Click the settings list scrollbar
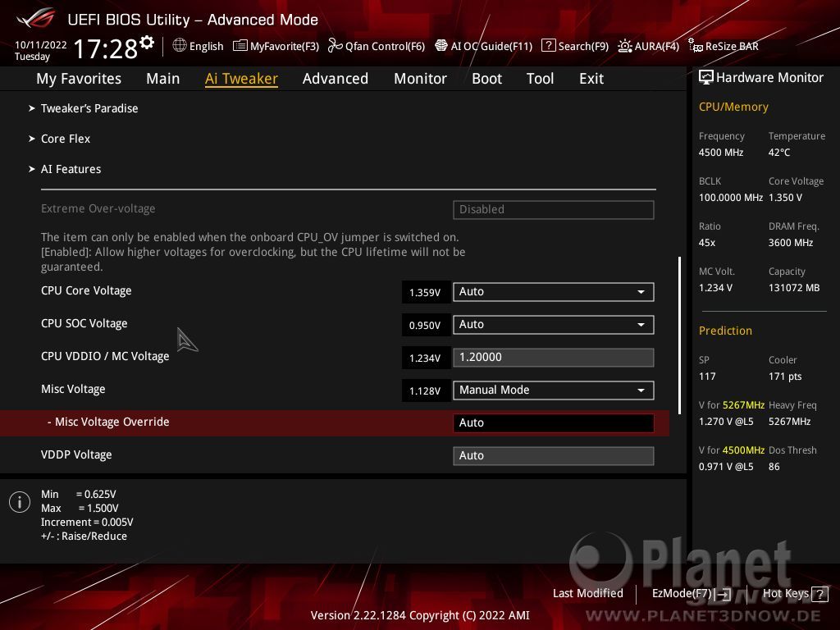This screenshot has width=840, height=630. tap(679, 336)
